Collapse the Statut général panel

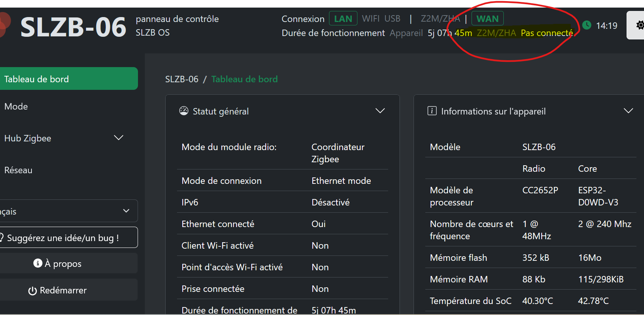(x=380, y=111)
